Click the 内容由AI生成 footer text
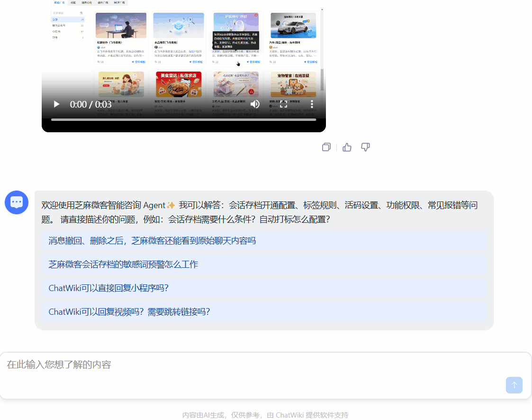This screenshot has height=420, width=532. pyautogui.click(x=265, y=415)
